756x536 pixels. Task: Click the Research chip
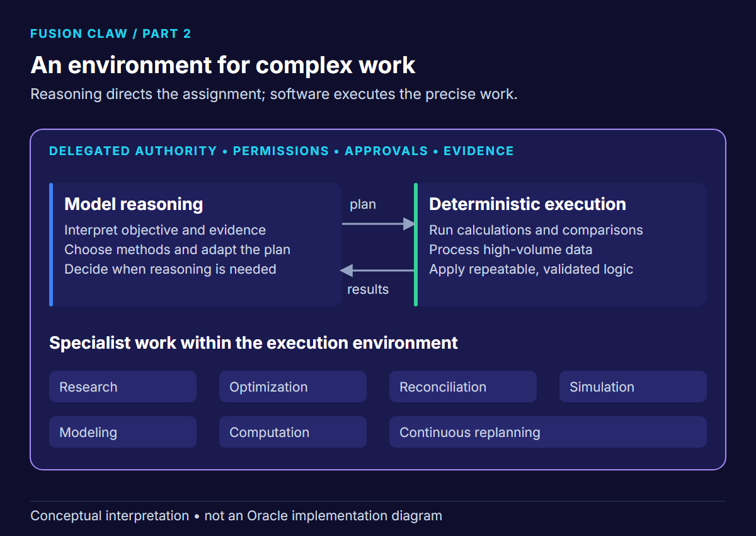point(123,387)
